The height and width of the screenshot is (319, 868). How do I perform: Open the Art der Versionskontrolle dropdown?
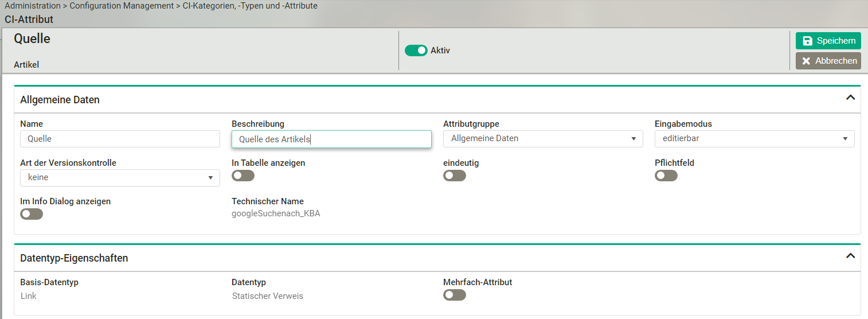click(120, 178)
